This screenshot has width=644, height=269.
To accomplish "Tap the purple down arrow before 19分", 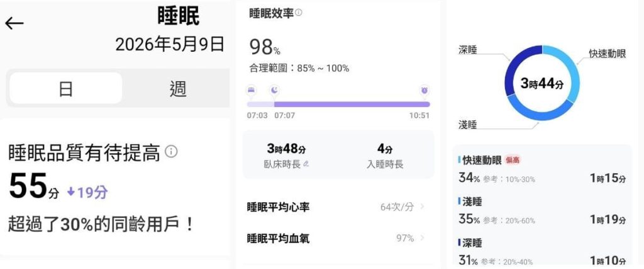I will coord(71,192).
